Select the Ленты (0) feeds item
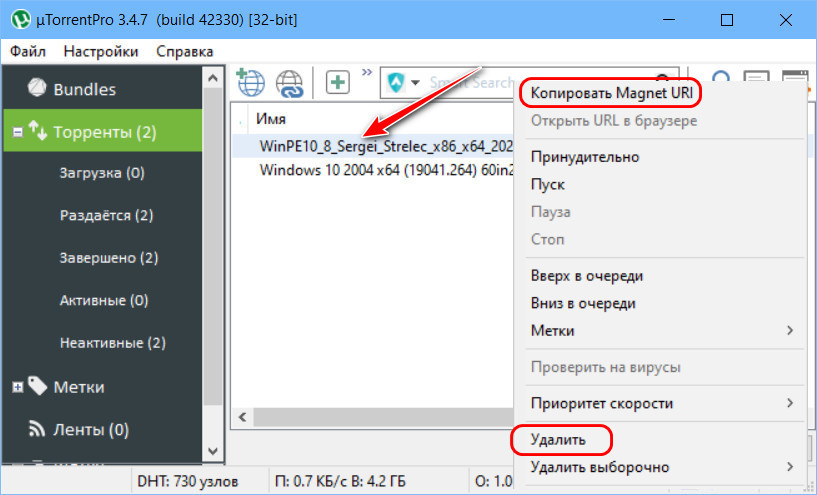 click(x=91, y=430)
